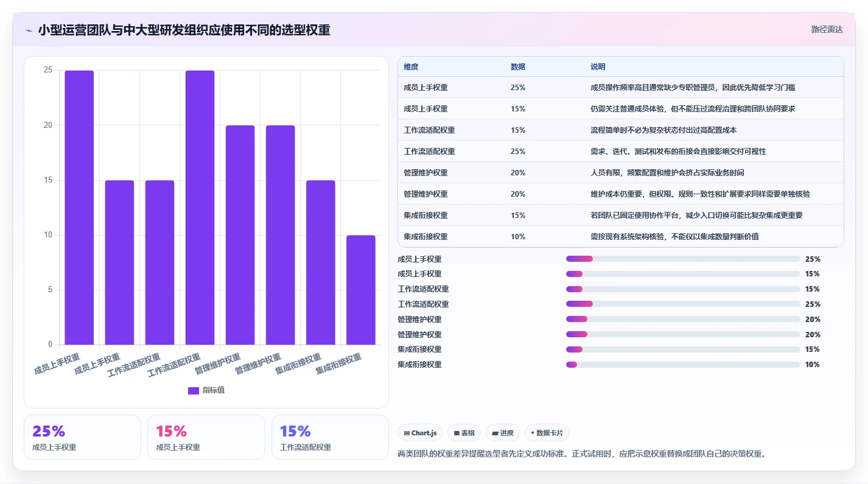Click the page title about 选型权重
The height and width of the screenshot is (484, 868).
click(184, 30)
